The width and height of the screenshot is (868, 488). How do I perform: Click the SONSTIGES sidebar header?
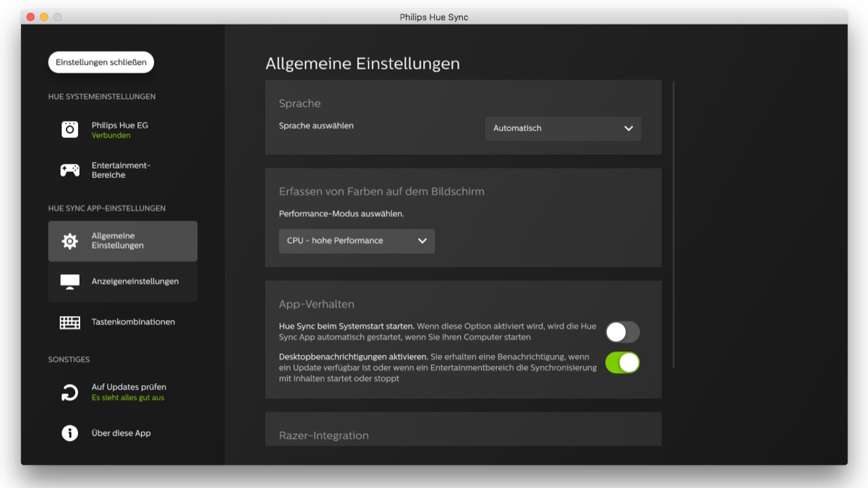tap(69, 359)
